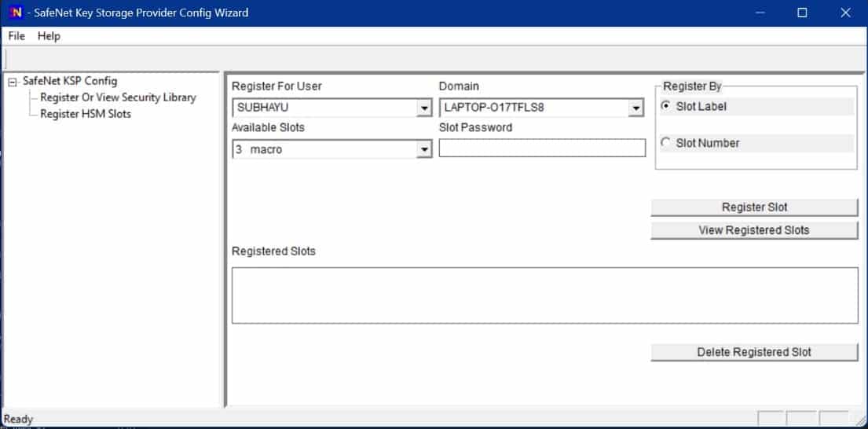Select the Slot Label radio button

tap(667, 106)
